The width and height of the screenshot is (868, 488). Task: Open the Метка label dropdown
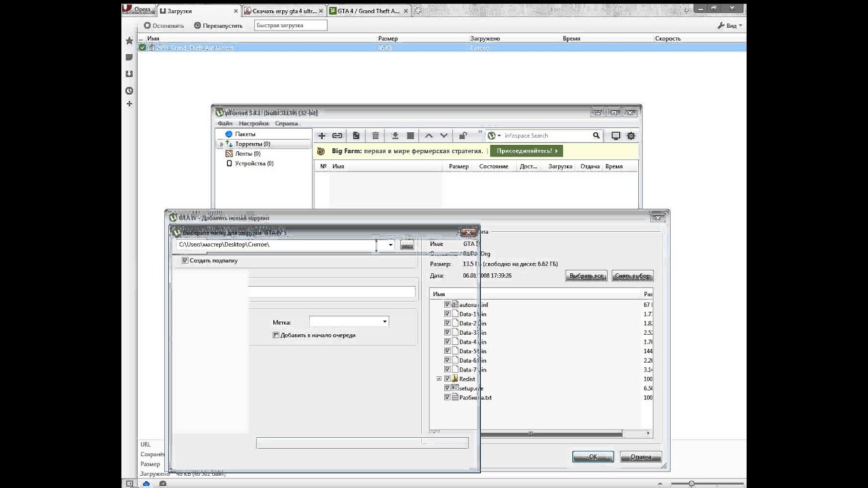pyautogui.click(x=384, y=321)
